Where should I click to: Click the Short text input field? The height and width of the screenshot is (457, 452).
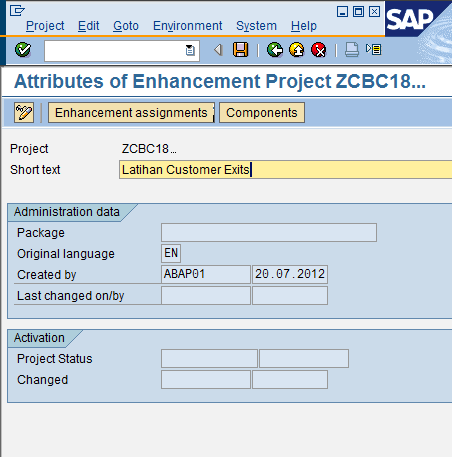tap(285, 170)
